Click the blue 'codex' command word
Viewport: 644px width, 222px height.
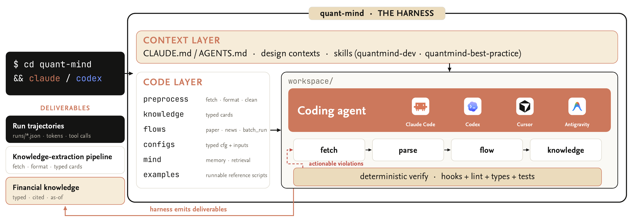89,78
